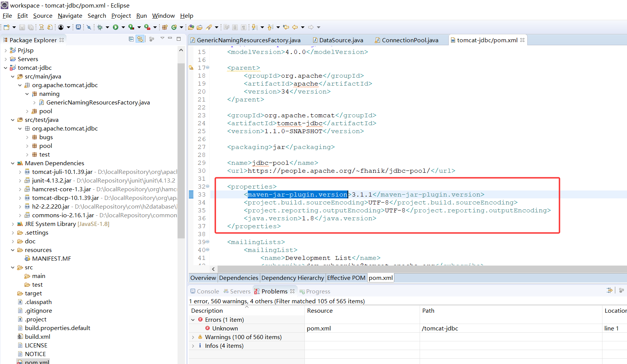Switch to GenericNamingResourcesFactory.java editor tab
The height and width of the screenshot is (364, 627).
246,40
